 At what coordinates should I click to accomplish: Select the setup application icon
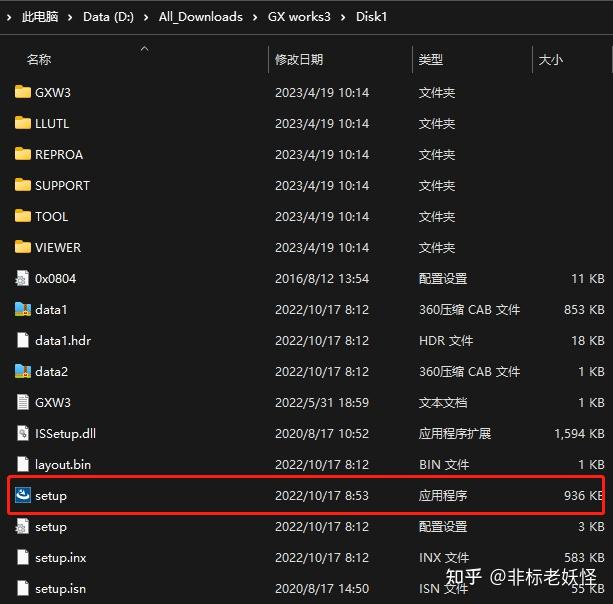point(23,495)
